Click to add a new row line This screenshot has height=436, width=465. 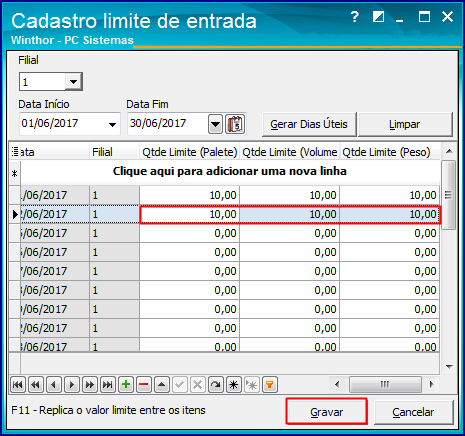tap(230, 171)
